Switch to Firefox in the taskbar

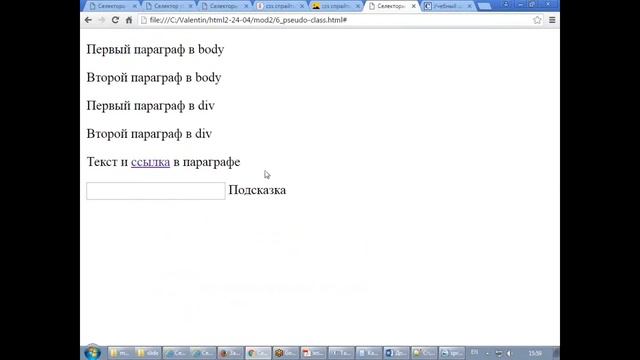(231, 353)
